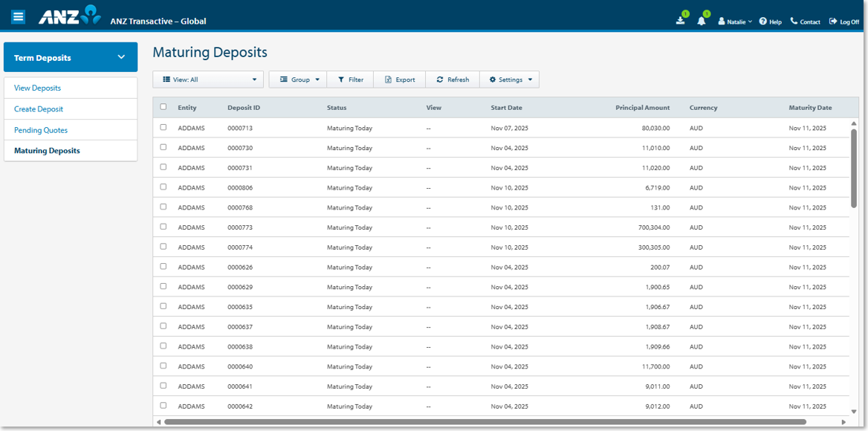The image size is (868, 431).
Task: Open Help
Action: [x=770, y=21]
